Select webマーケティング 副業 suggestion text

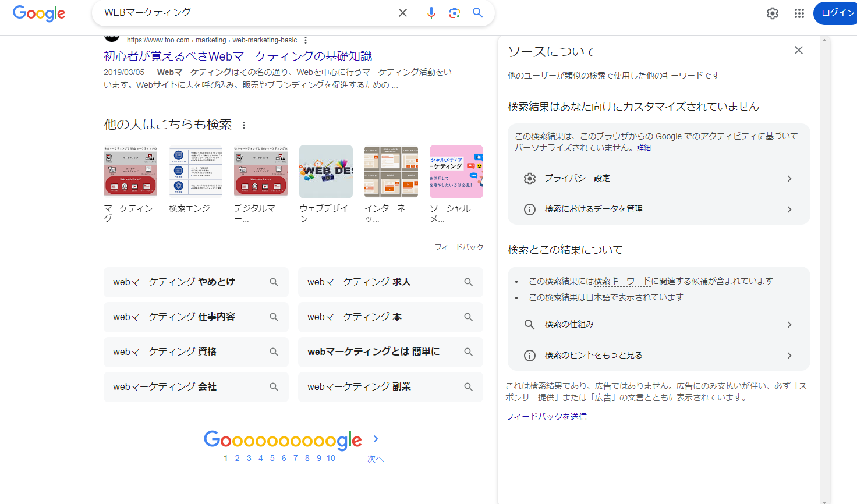(x=359, y=386)
